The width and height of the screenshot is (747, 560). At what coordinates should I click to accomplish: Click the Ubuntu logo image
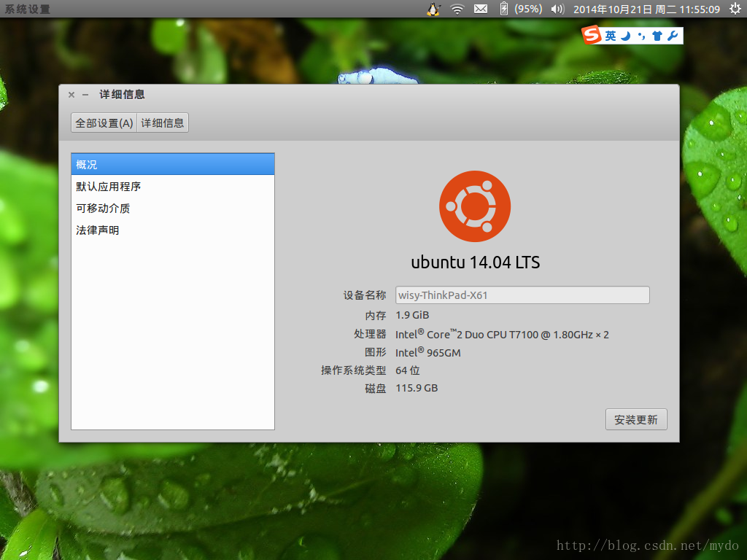(x=474, y=206)
